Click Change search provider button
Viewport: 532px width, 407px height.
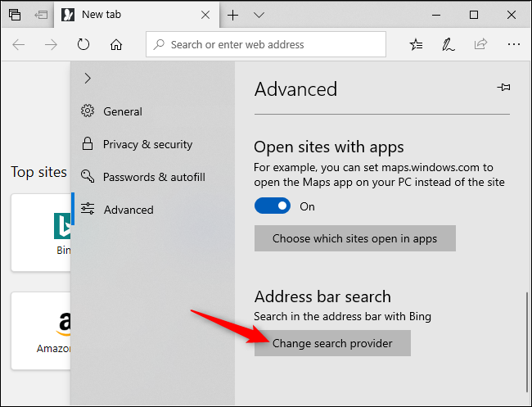[x=332, y=343]
